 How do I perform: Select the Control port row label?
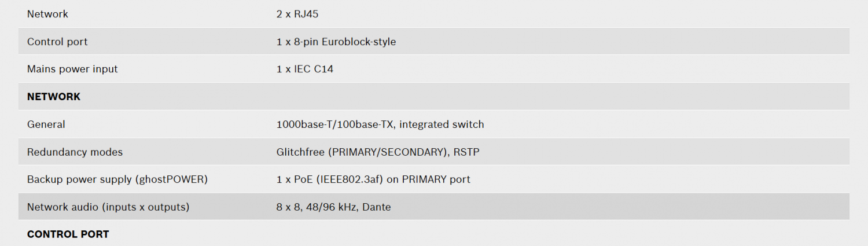[57, 42]
